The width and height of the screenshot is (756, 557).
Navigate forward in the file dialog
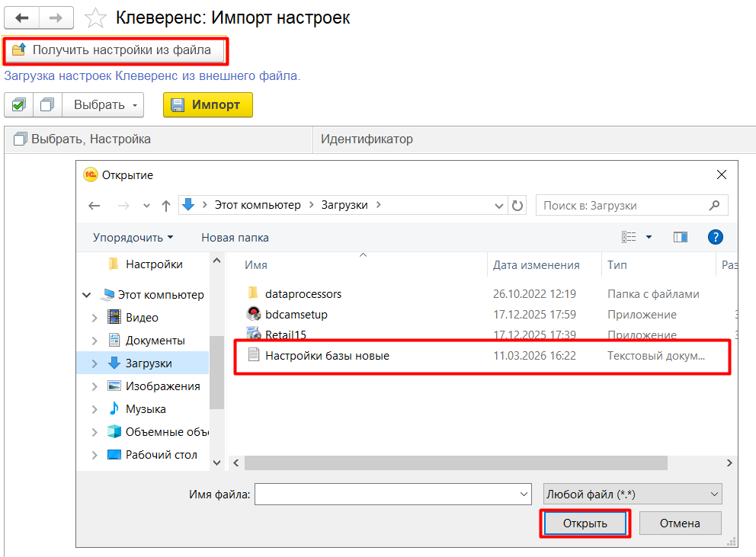(x=123, y=206)
